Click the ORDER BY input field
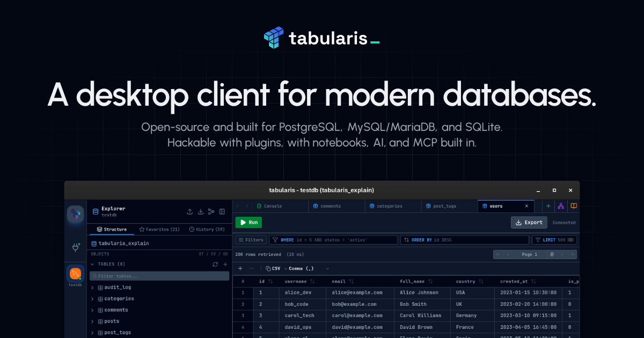Image resolution: width=644 pixels, height=338 pixels. click(x=464, y=240)
